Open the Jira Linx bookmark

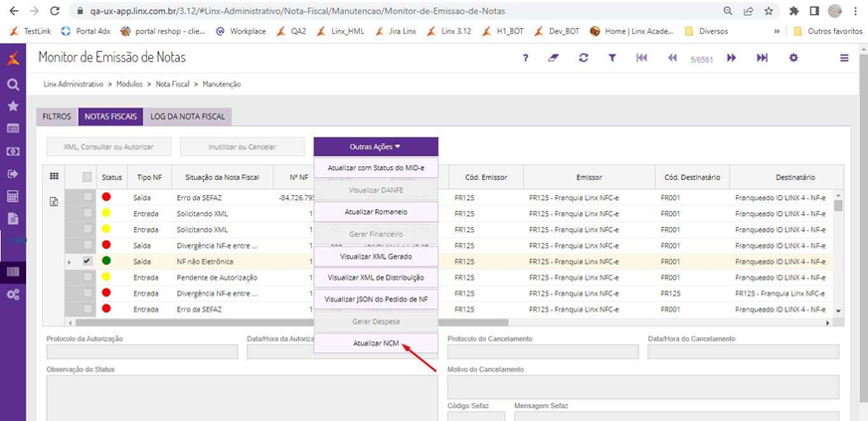(x=396, y=32)
